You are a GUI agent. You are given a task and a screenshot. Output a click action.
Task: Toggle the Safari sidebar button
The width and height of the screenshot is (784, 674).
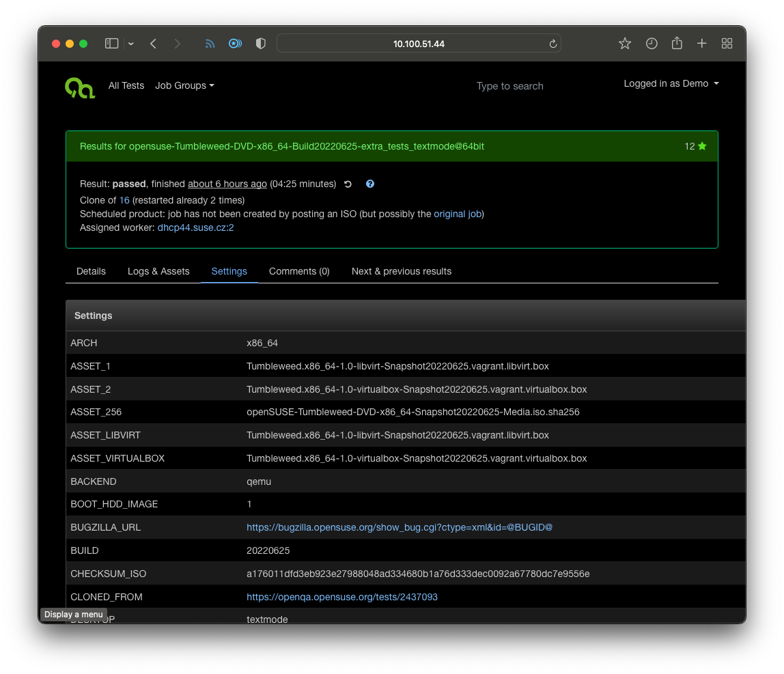111,44
